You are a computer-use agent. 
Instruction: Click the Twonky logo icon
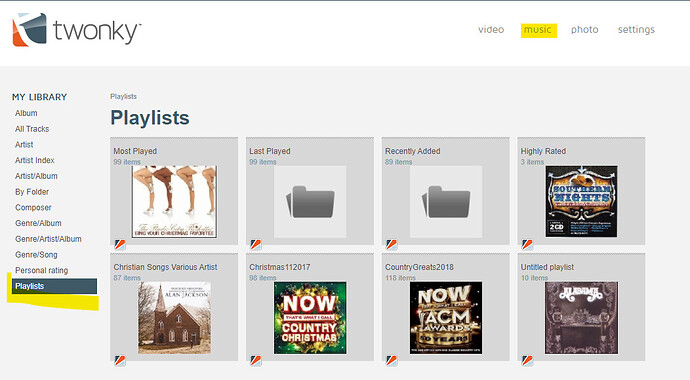(29, 29)
